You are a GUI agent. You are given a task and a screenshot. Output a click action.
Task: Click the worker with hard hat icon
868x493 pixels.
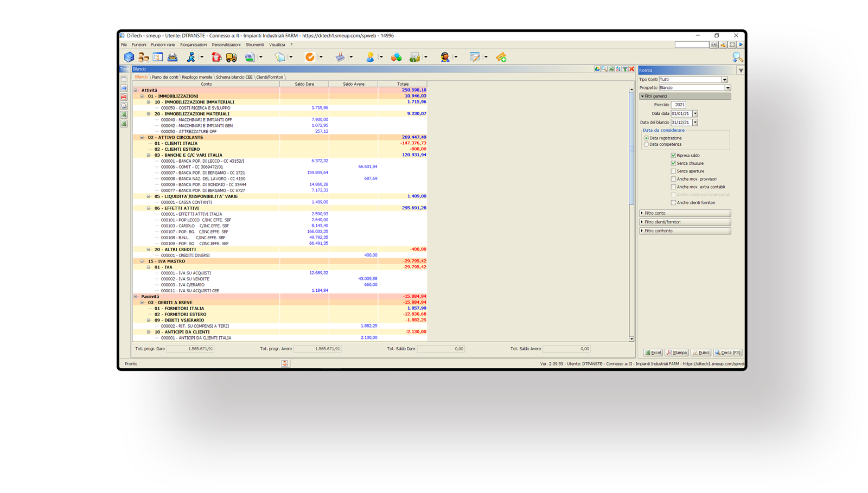[370, 57]
